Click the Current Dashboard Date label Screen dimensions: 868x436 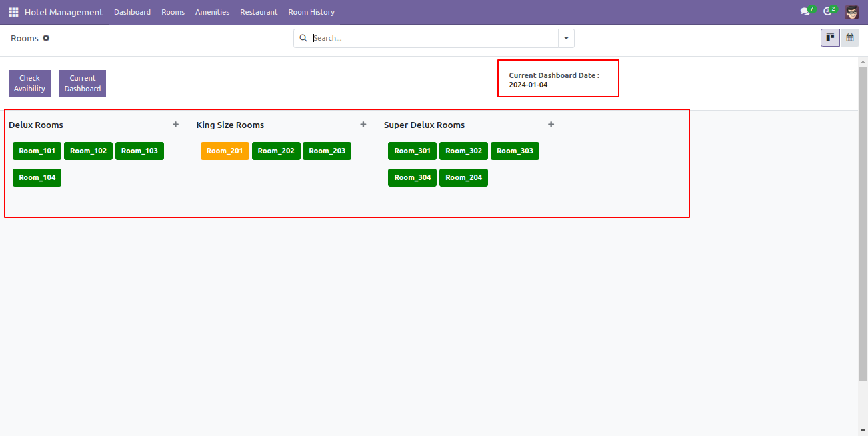[554, 75]
